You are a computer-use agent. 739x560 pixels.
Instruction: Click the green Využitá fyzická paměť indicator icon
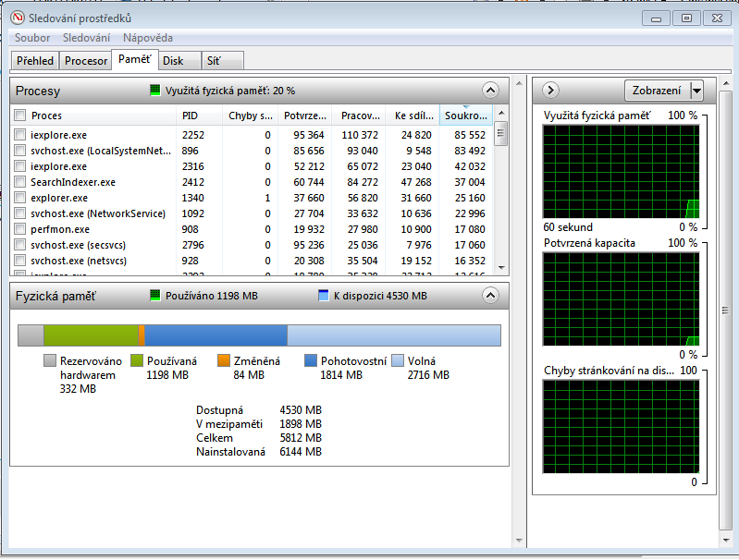[x=155, y=91]
